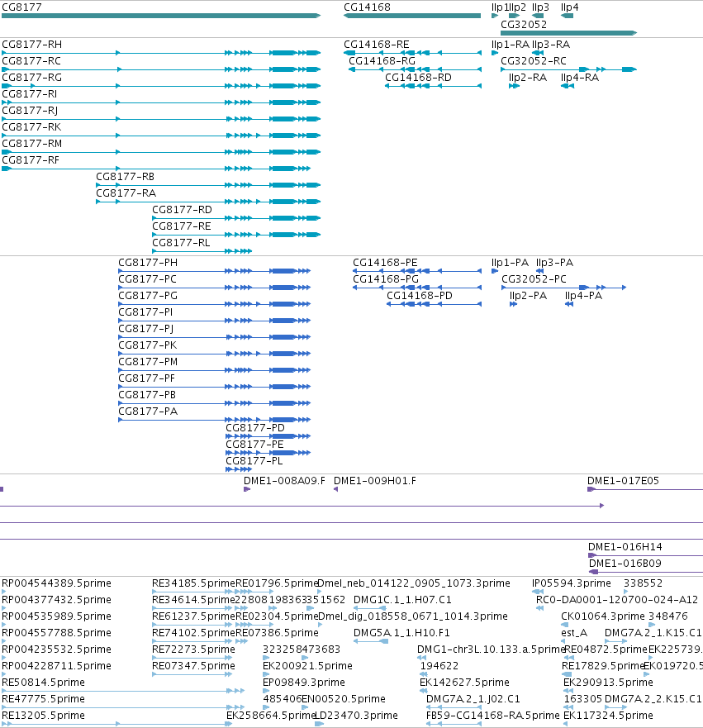
Task: Select protein label CG8177-PG
Action: pyautogui.click(x=148, y=296)
